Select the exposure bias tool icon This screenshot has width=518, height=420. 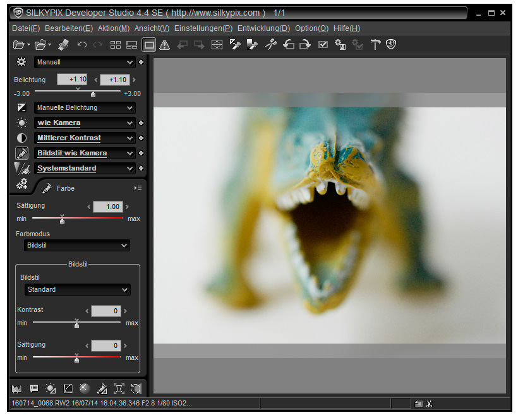[x=236, y=44]
